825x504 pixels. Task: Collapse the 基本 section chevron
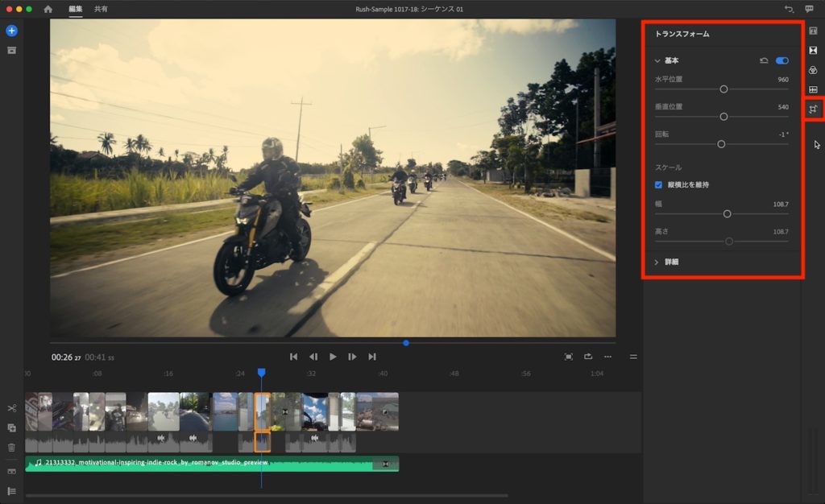tap(657, 60)
